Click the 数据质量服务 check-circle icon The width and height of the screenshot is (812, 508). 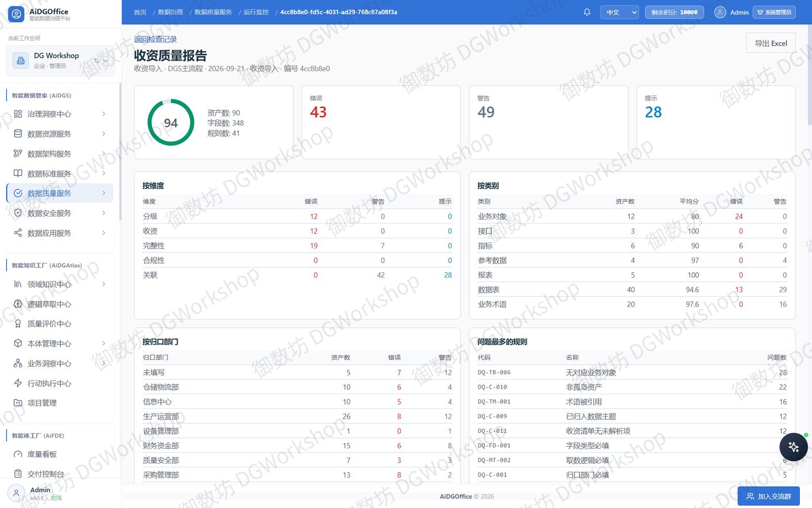18,193
